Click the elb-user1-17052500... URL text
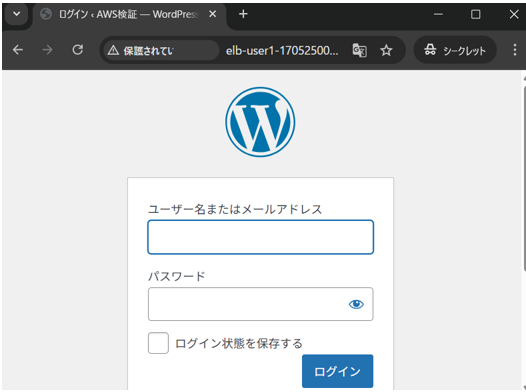 click(282, 51)
